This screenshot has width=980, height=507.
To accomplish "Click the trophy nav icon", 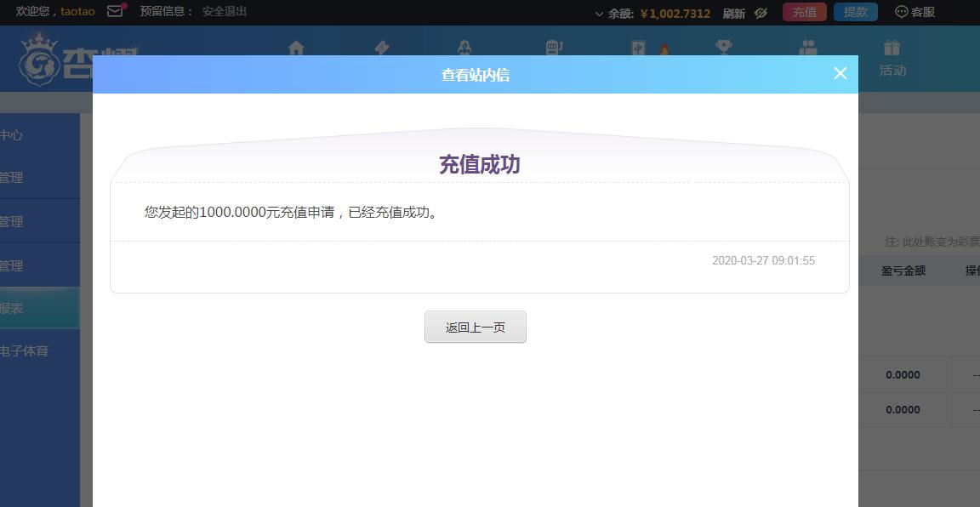I will (724, 48).
